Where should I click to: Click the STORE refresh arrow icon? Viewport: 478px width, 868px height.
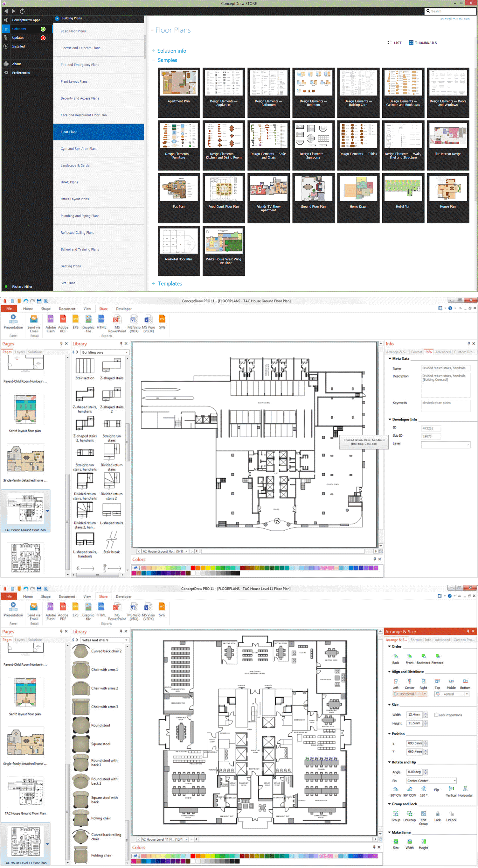(x=22, y=11)
